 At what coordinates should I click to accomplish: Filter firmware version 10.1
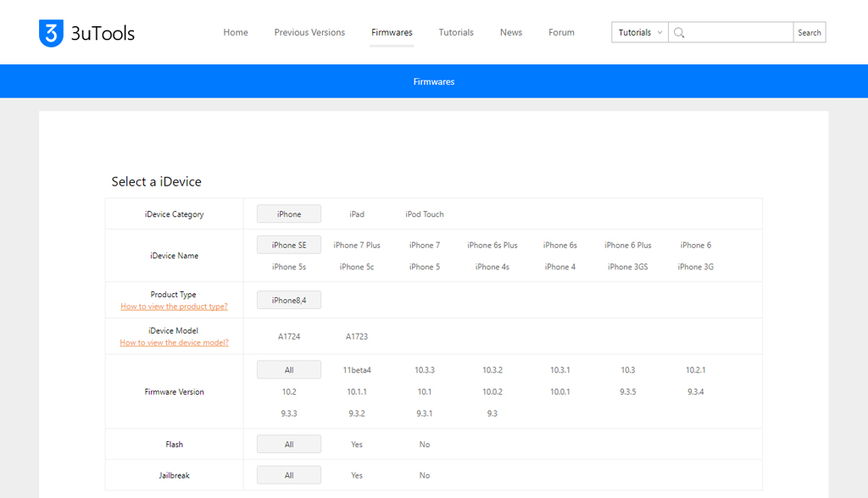[425, 392]
